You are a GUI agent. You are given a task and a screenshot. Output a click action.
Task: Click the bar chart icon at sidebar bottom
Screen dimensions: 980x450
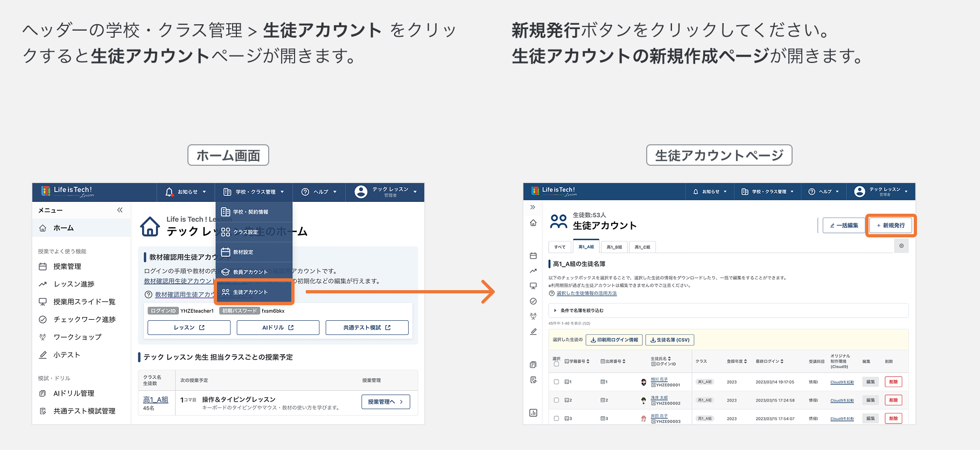pos(533,413)
